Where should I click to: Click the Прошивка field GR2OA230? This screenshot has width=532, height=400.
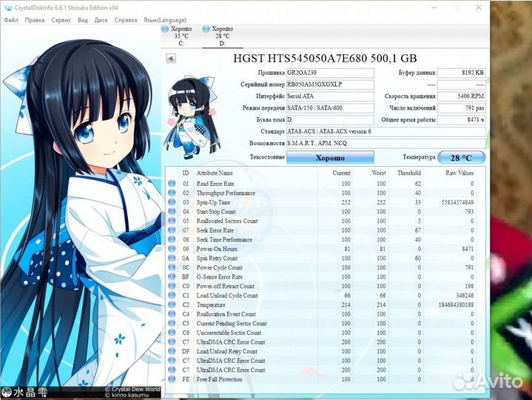[x=330, y=73]
